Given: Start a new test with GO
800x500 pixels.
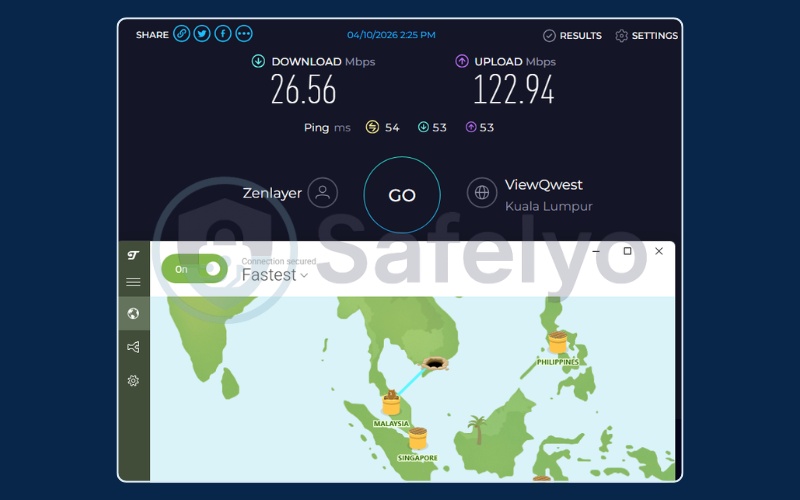Looking at the screenshot, I should click(402, 195).
